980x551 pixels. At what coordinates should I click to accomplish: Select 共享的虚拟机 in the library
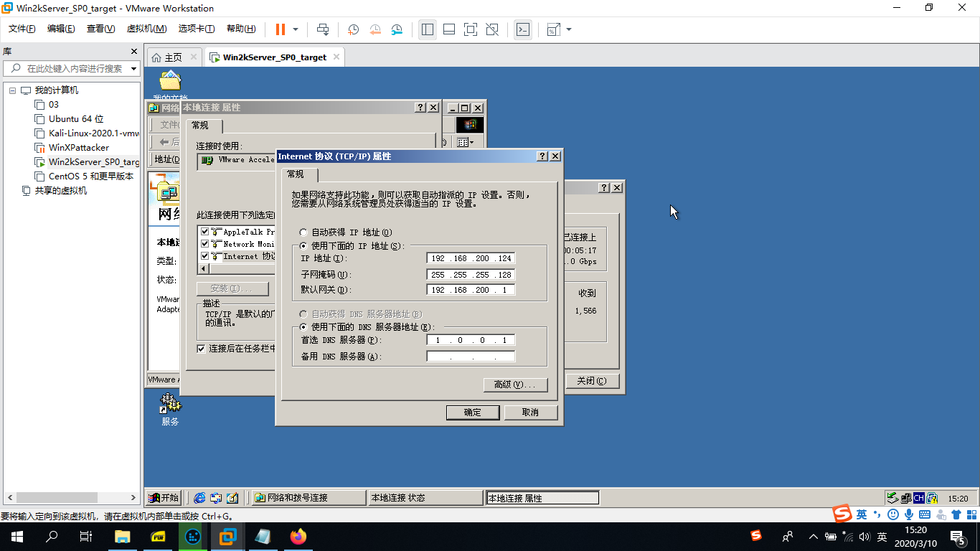tap(60, 191)
